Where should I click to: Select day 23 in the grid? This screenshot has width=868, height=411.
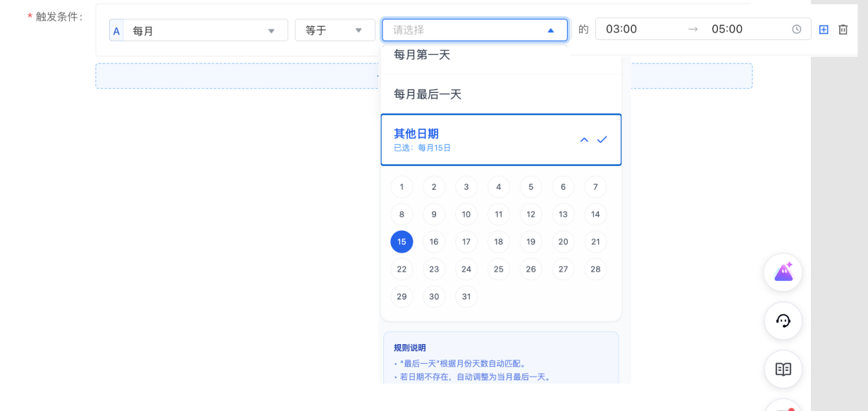(434, 270)
